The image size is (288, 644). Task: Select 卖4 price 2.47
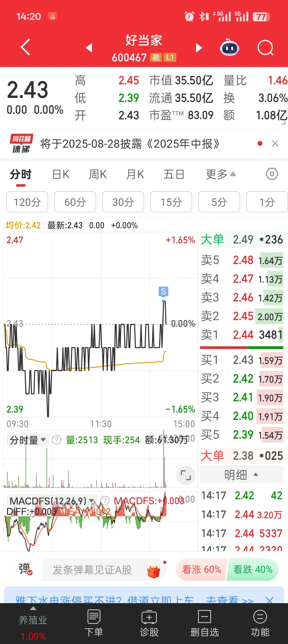241,279
